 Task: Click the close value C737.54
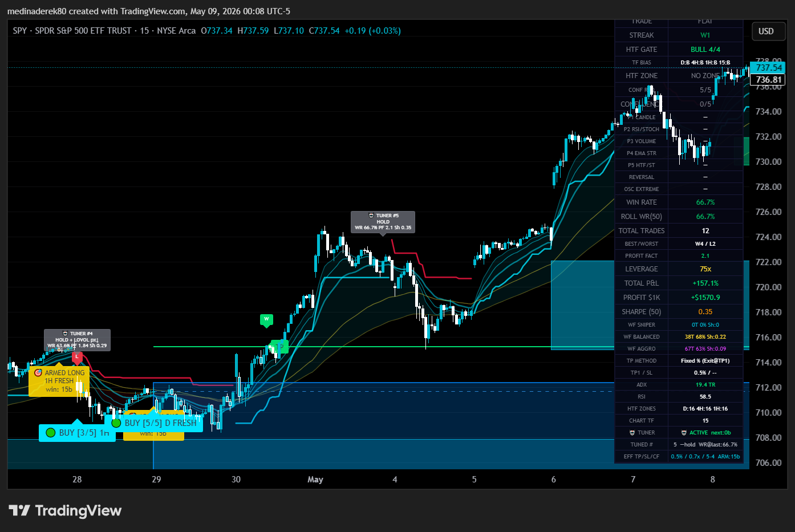[324, 31]
